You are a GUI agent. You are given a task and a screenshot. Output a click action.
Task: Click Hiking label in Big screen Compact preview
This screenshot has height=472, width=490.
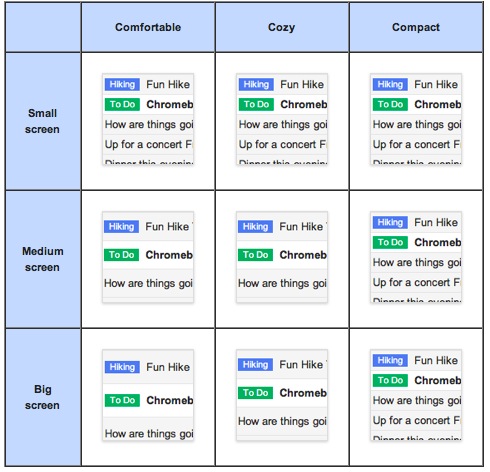[390, 360]
